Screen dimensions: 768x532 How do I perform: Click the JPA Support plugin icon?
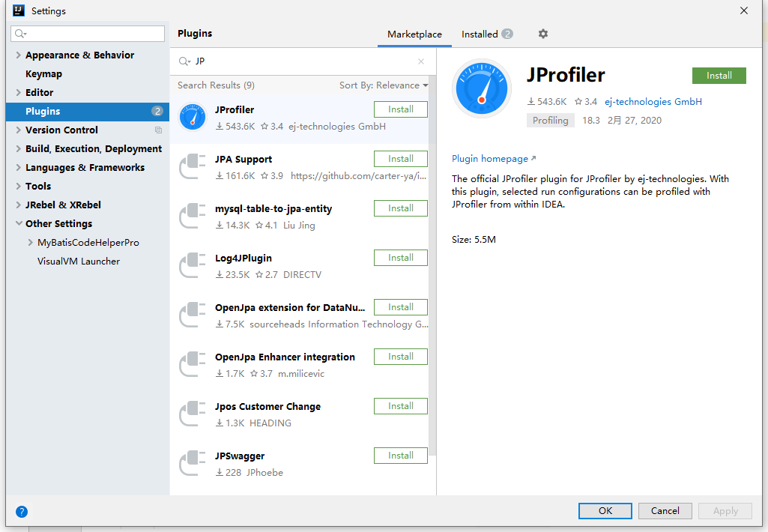(193, 166)
